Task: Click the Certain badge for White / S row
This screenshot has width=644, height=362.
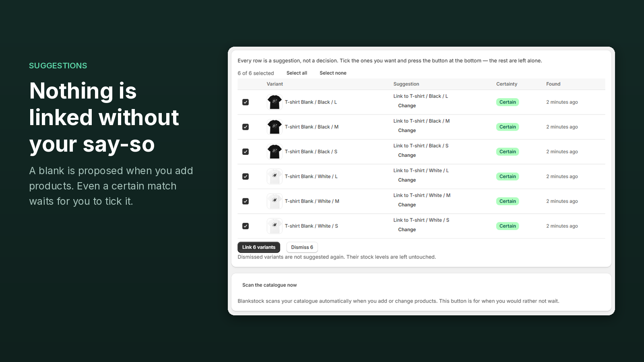Action: pyautogui.click(x=508, y=226)
